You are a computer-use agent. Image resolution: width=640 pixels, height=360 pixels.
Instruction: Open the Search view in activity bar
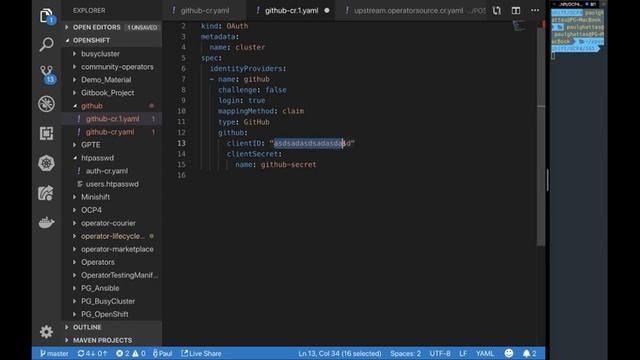point(46,44)
